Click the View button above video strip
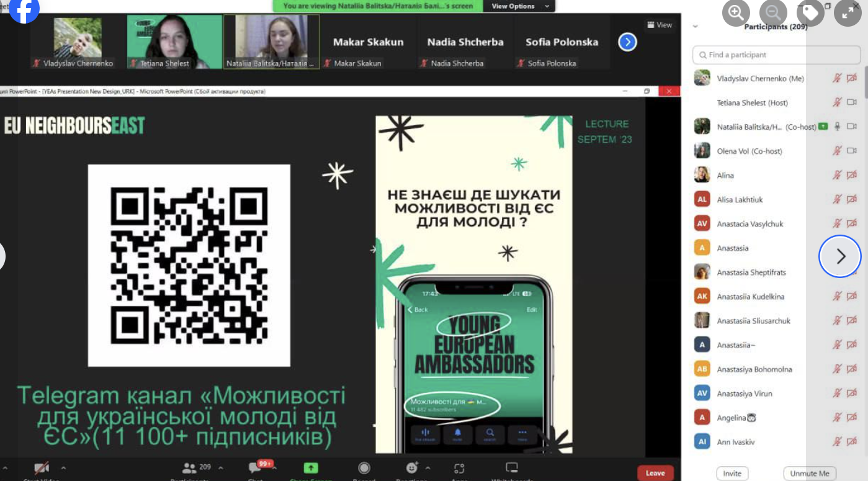 coord(660,25)
